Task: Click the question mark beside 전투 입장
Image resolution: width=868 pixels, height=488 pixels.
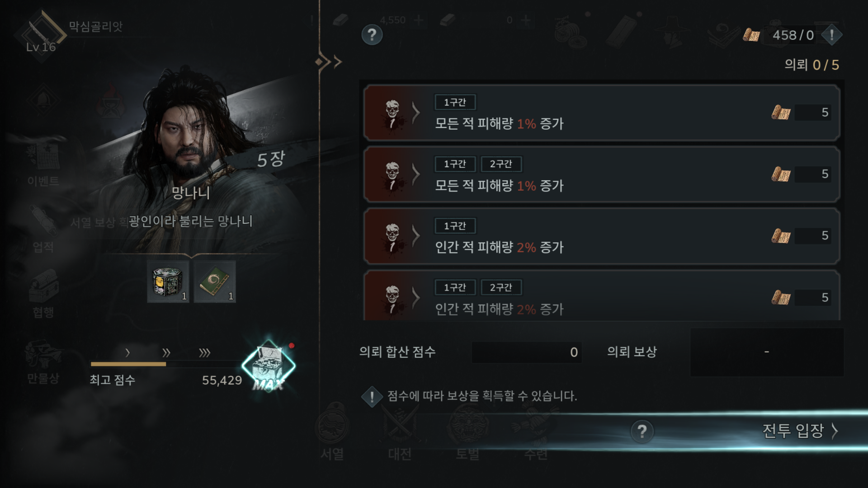Action: click(x=642, y=432)
